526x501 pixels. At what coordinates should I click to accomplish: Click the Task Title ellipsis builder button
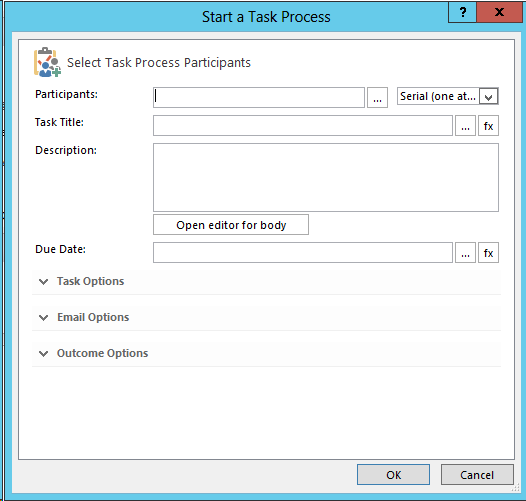pos(465,126)
